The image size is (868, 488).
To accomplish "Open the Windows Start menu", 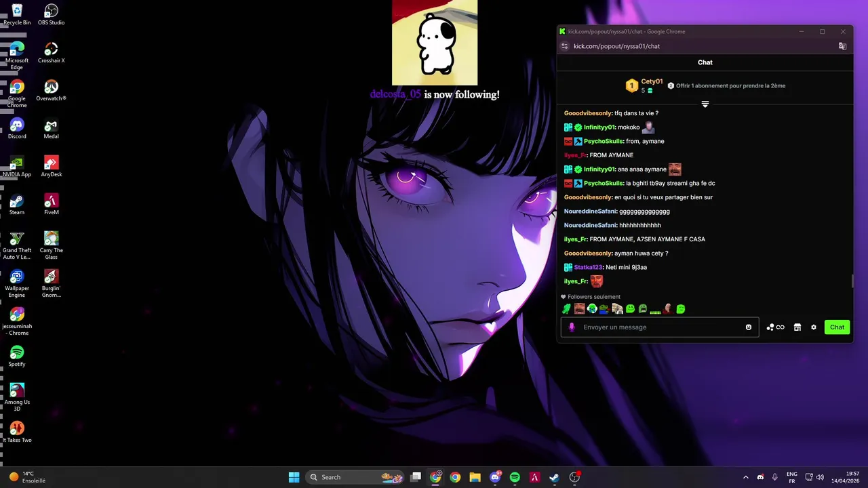I will click(294, 477).
